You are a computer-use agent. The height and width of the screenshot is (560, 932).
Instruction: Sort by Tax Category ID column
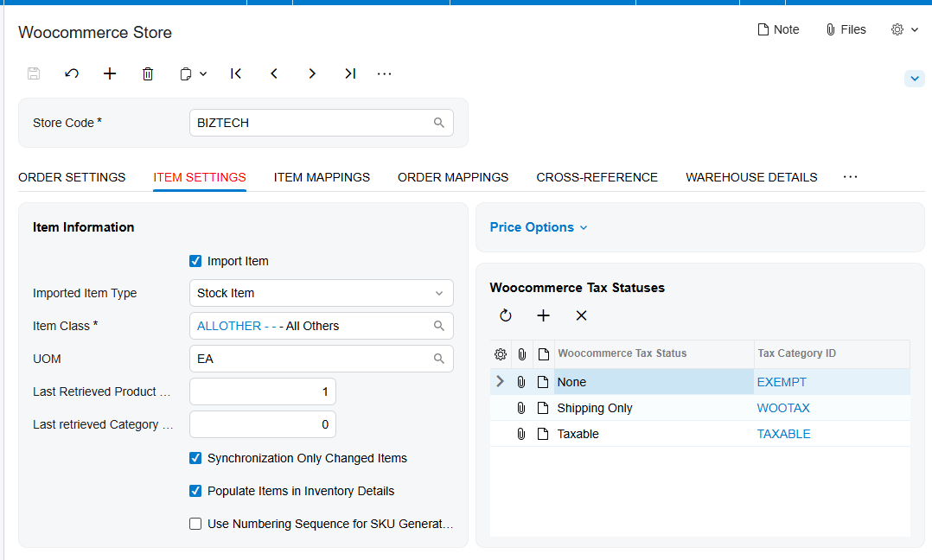coord(832,353)
